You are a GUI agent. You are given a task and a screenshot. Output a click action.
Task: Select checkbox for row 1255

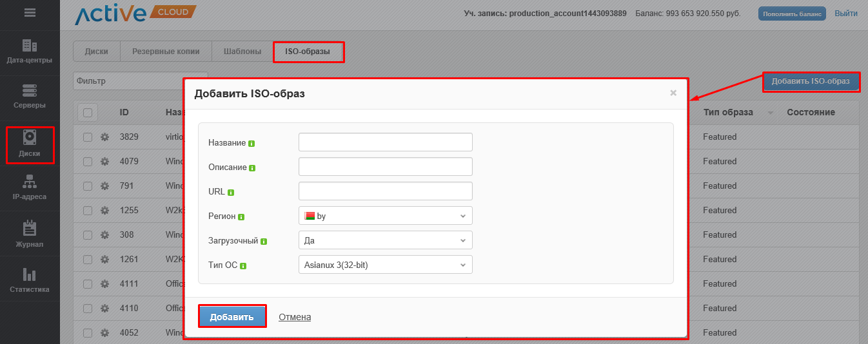click(x=88, y=211)
